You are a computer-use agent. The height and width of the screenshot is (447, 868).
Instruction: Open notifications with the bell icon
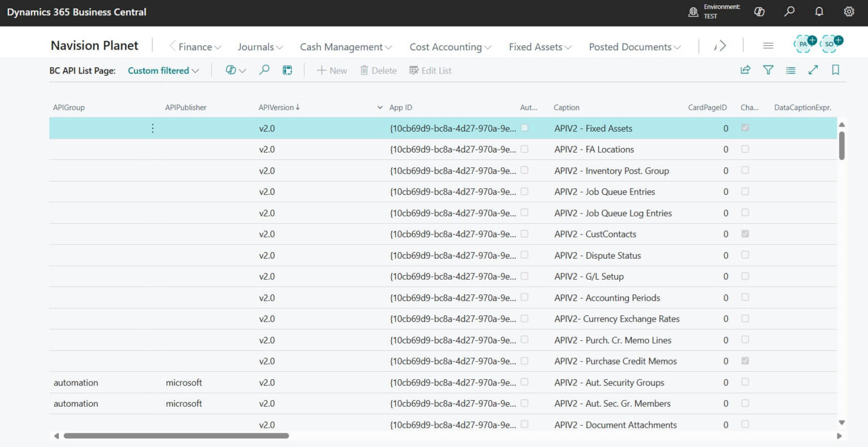pos(819,11)
